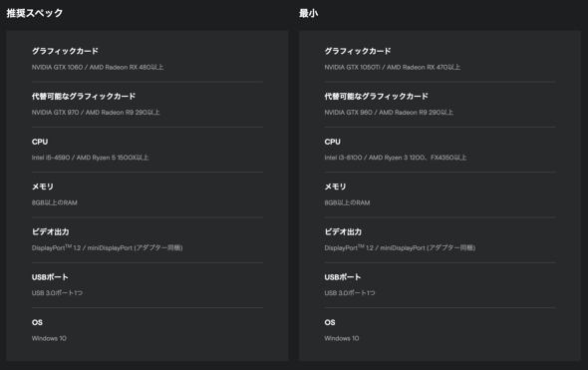Click the 最小 heading
588x370 pixels.
(308, 13)
